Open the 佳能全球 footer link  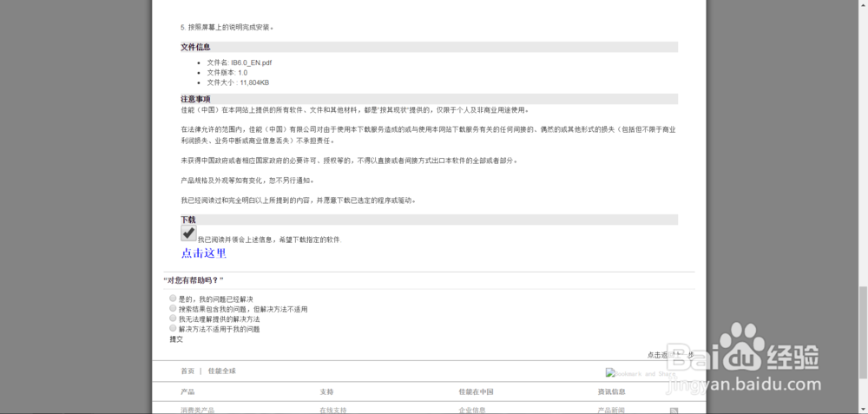(222, 371)
